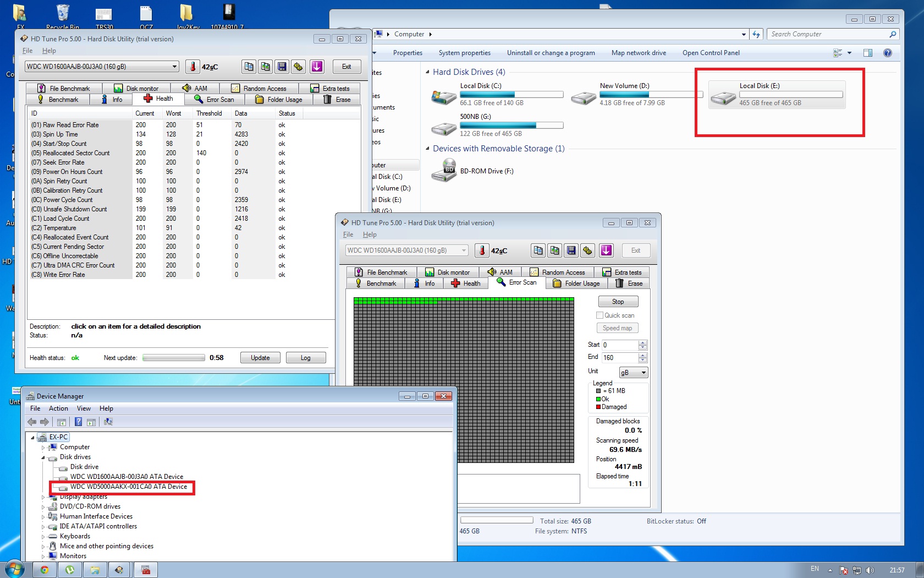This screenshot has height=578, width=924.
Task: Open Disk monitor tab in Error Scan HD Tune window
Action: coord(448,272)
